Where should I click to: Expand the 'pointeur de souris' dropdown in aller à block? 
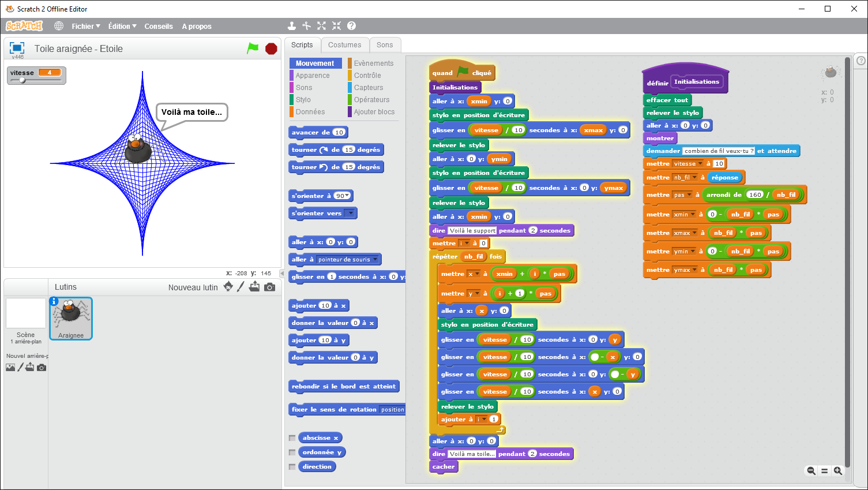(x=375, y=260)
